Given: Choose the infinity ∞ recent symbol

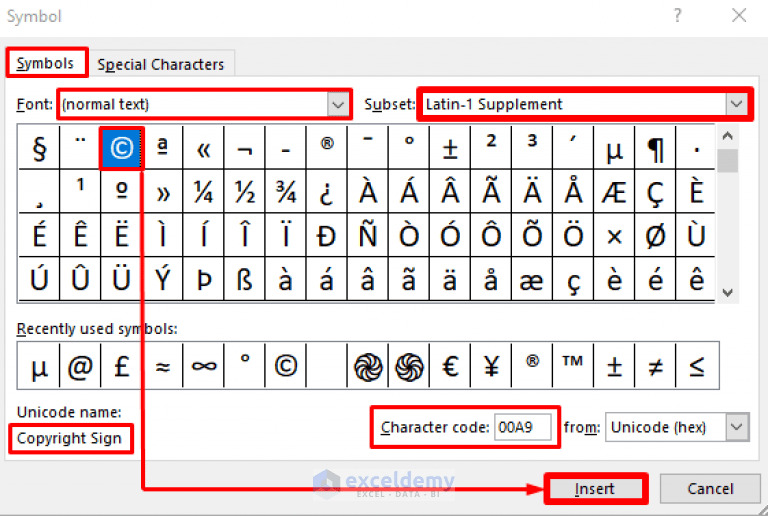Looking at the screenshot, I should [x=203, y=366].
